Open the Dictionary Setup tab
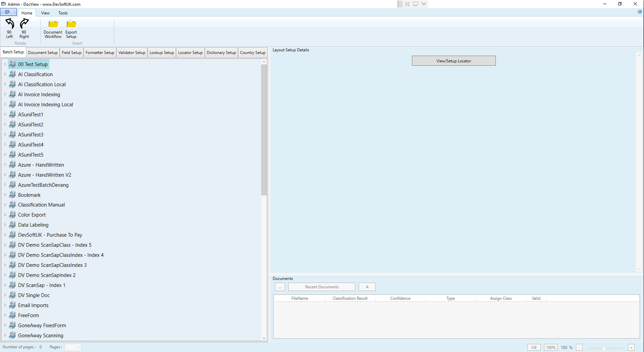Image resolution: width=644 pixels, height=352 pixels. pos(221,52)
